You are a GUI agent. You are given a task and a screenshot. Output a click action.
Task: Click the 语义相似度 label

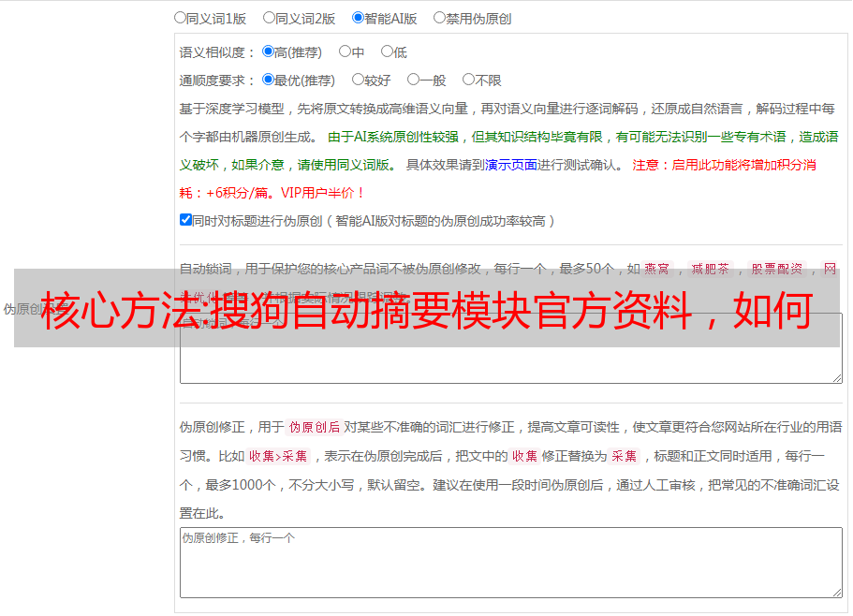point(217,52)
